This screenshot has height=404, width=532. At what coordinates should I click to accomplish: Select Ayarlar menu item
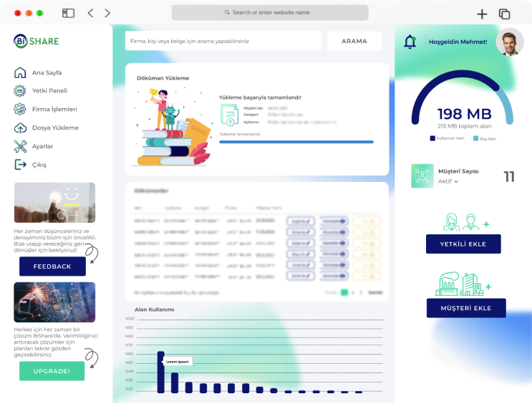click(x=42, y=146)
